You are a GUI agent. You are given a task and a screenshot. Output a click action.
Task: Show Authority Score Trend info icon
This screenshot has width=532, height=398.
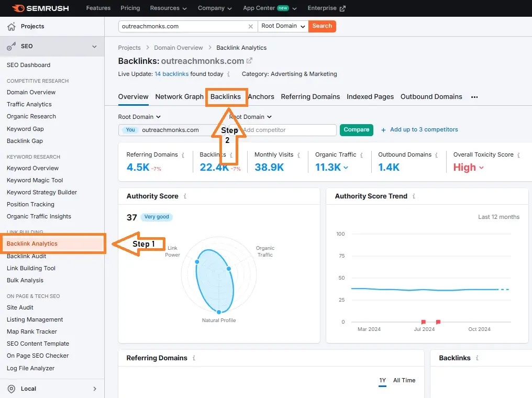[414, 196]
